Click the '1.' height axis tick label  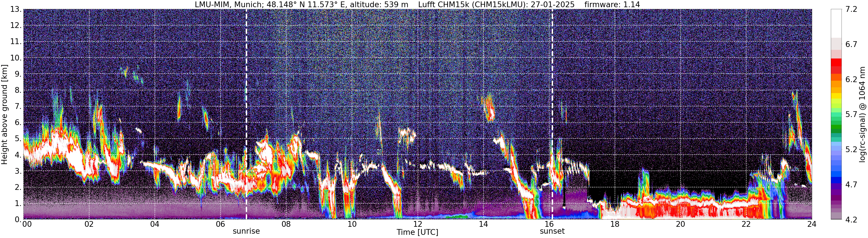pyautogui.click(x=18, y=204)
